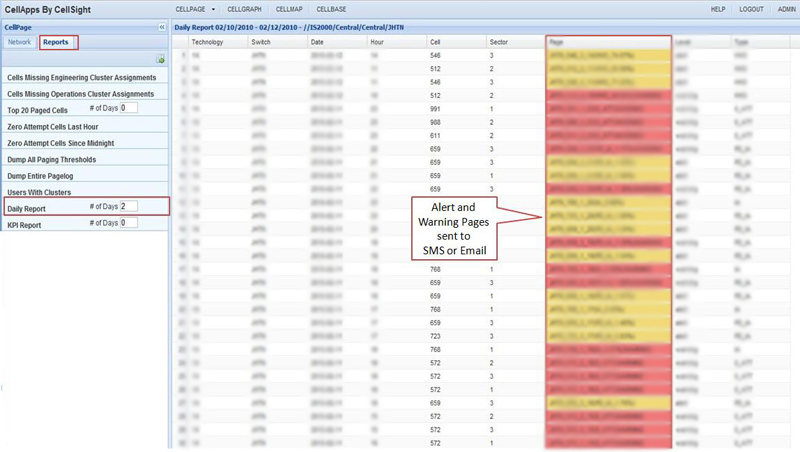800x452 pixels.
Task: Open CELLBASE from the top bar
Action: (x=331, y=9)
